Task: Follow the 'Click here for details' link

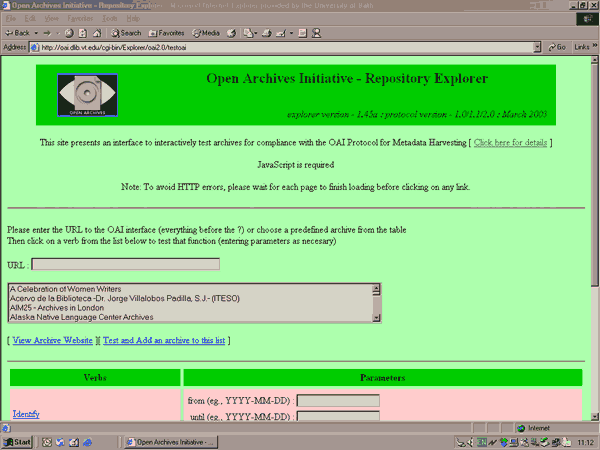Action: coord(510,143)
